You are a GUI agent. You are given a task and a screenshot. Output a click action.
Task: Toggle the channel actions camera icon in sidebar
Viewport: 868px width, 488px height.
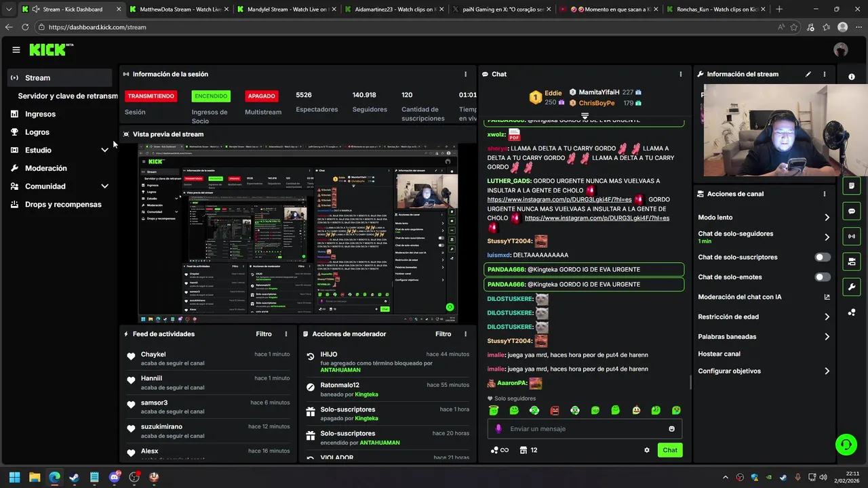click(x=852, y=262)
